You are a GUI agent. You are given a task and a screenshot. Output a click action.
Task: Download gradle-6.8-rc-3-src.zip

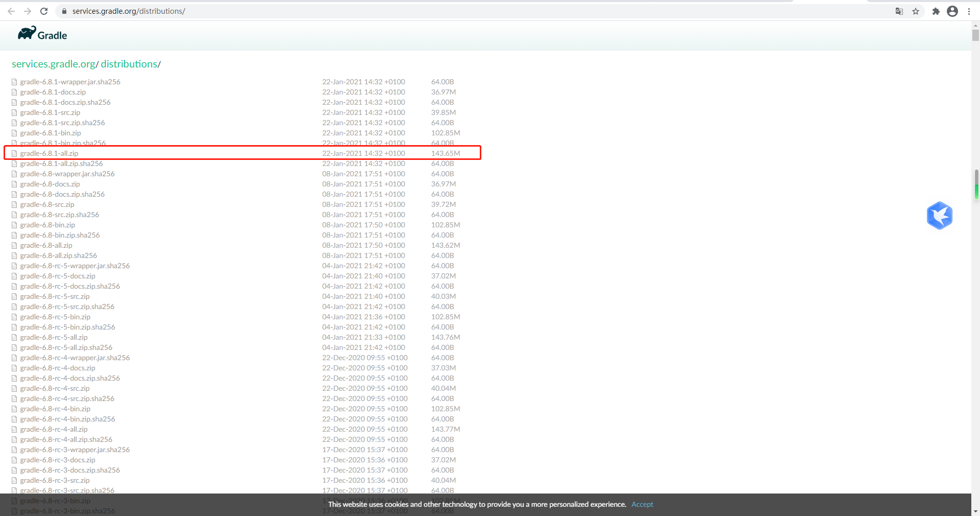click(x=55, y=480)
